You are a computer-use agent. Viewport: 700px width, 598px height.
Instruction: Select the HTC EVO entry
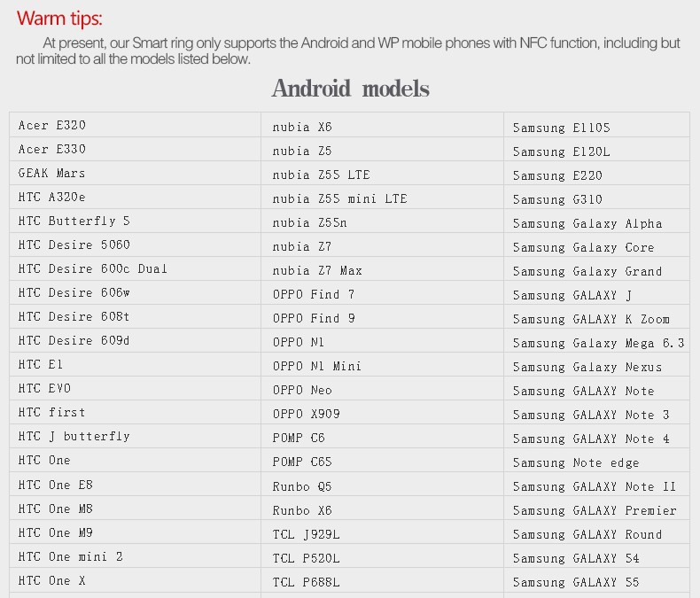pos(44,389)
